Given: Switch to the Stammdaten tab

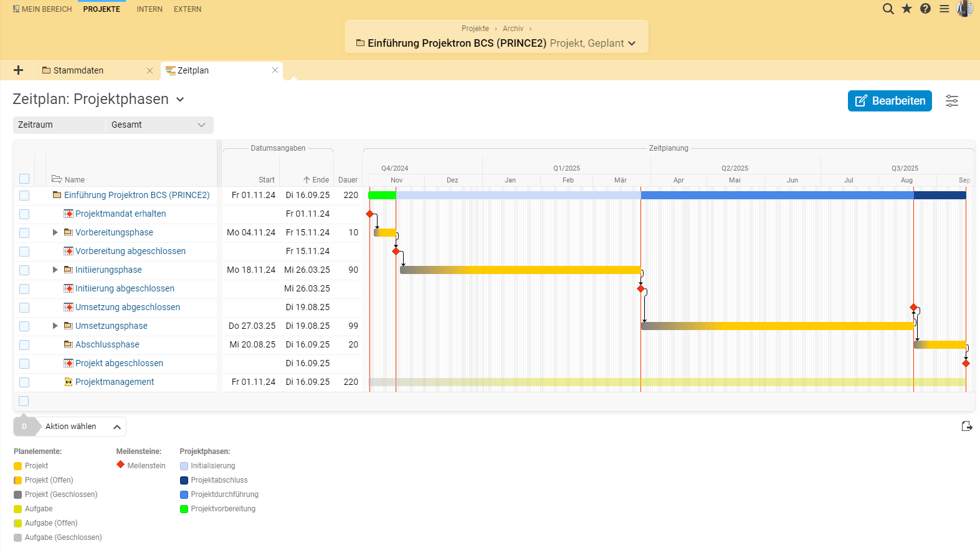Looking at the screenshot, I should pyautogui.click(x=78, y=70).
